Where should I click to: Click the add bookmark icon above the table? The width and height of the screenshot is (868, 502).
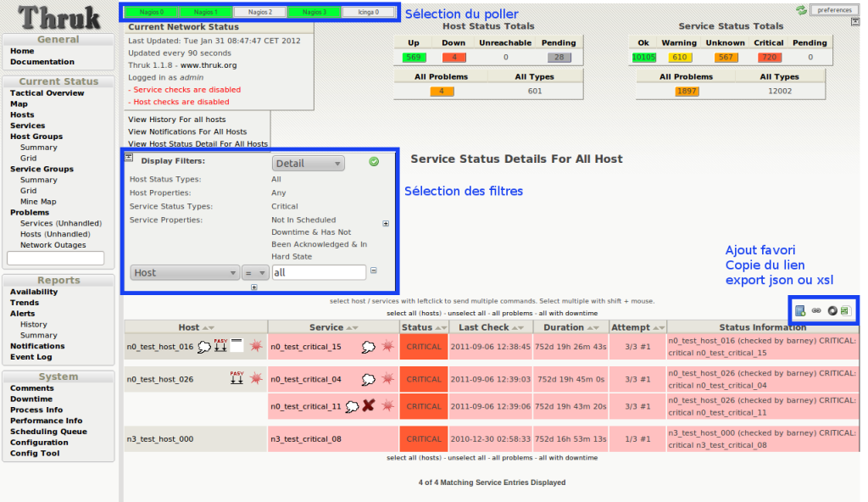pyautogui.click(x=800, y=311)
